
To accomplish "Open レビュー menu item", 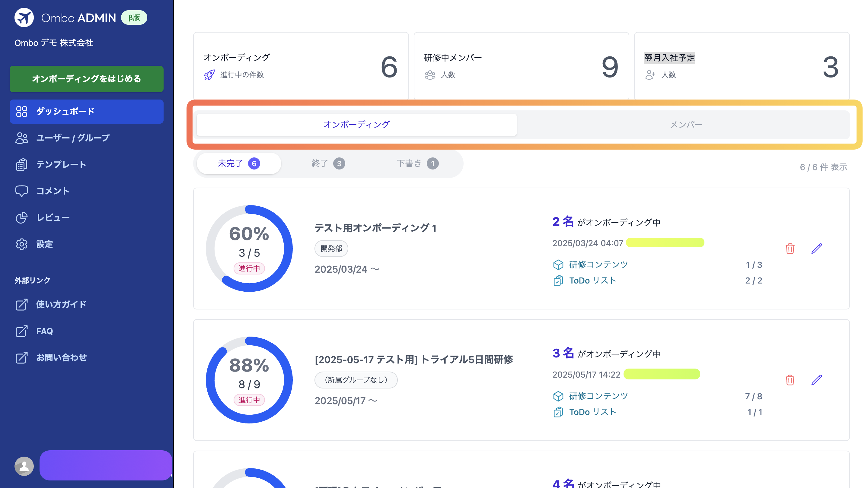I will tap(87, 217).
